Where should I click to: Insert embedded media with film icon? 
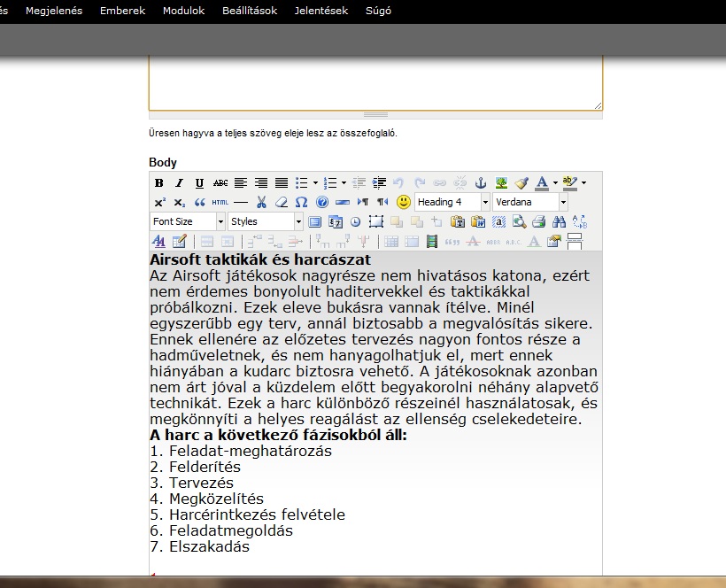pos(432,241)
